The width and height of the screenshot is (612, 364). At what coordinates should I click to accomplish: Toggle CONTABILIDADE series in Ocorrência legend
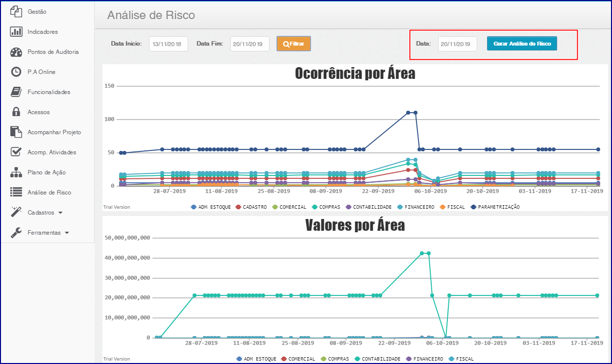pyautogui.click(x=368, y=207)
